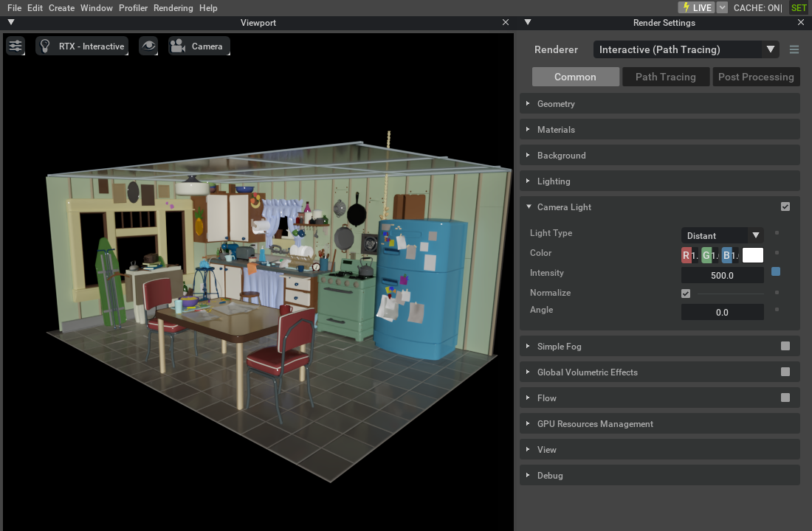Expand the Debug section

[x=659, y=476]
